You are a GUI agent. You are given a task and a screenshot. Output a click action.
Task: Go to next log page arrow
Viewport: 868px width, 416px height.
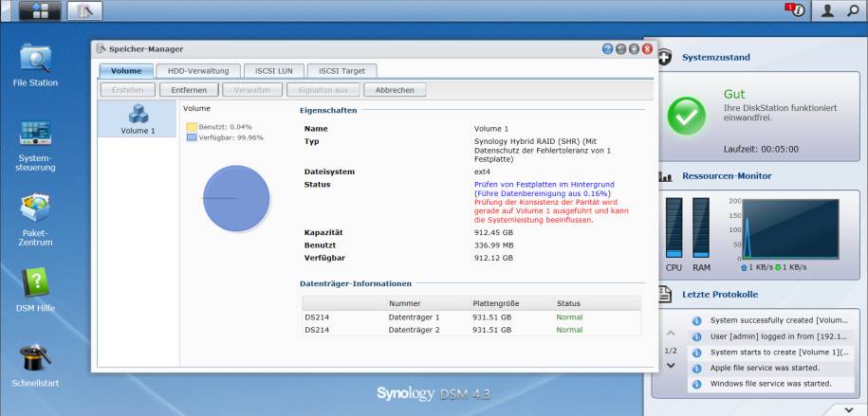(x=671, y=366)
